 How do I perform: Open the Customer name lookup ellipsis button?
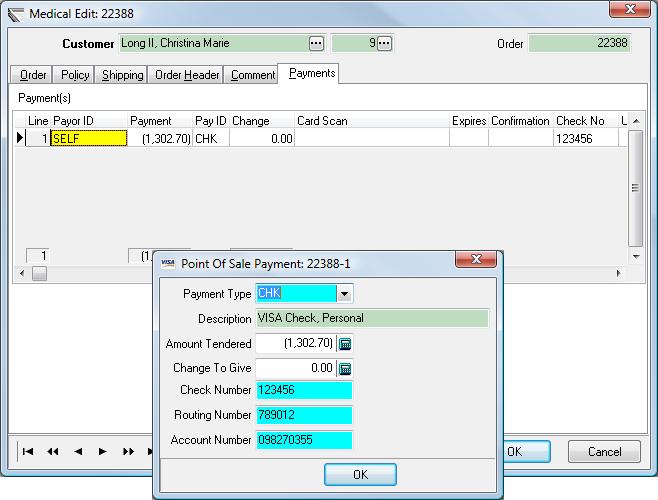pos(316,43)
